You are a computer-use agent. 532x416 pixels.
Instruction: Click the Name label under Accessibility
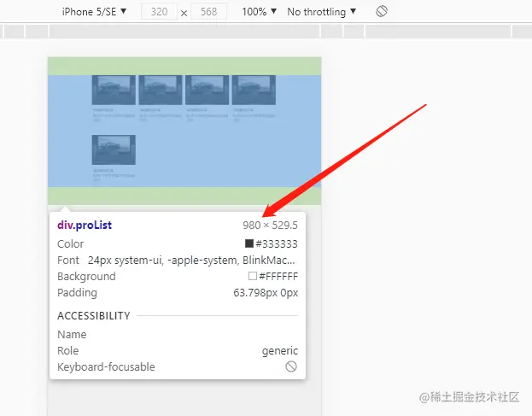72,335
